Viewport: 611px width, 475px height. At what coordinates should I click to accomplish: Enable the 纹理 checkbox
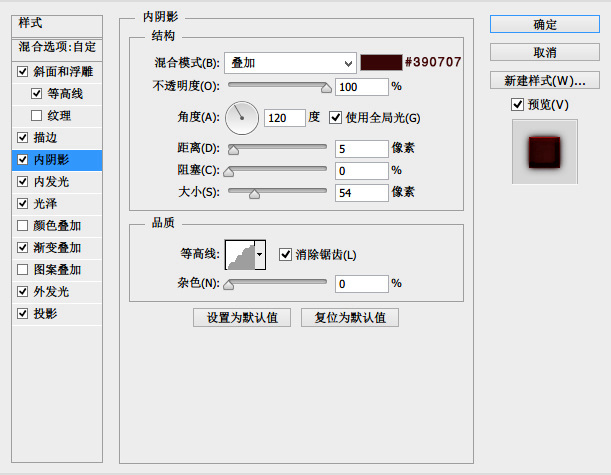click(36, 115)
